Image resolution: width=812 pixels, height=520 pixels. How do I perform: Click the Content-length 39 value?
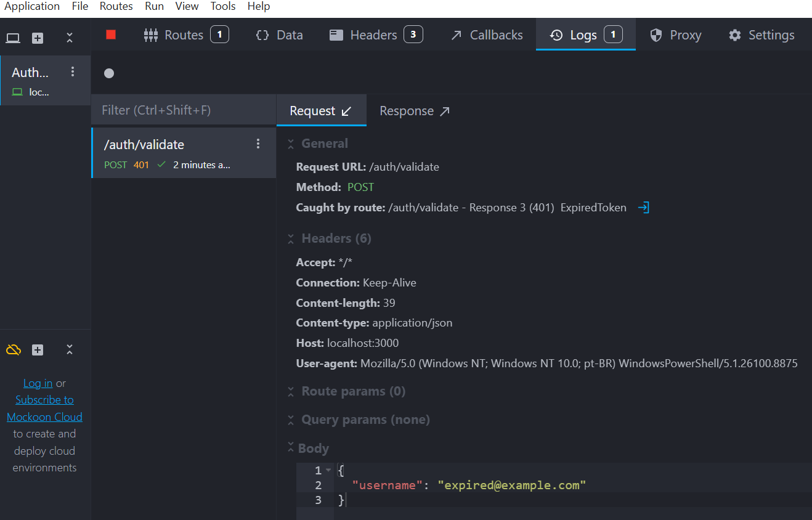pos(389,303)
